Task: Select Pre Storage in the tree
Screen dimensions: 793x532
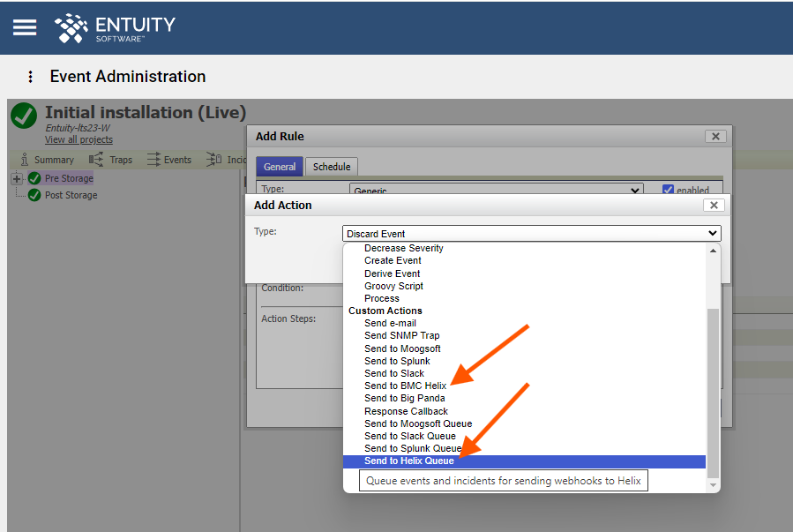Action: pyautogui.click(x=70, y=178)
